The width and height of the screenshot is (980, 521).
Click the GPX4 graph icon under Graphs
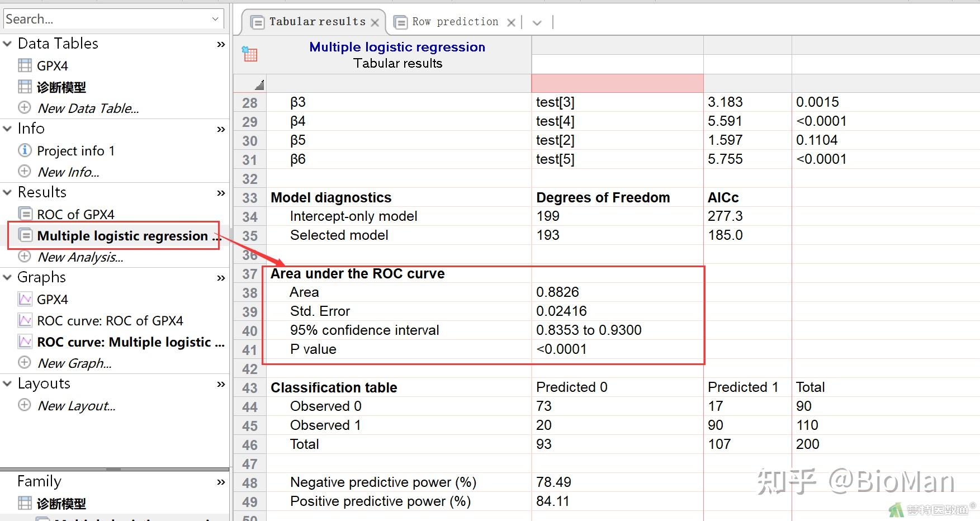25,299
